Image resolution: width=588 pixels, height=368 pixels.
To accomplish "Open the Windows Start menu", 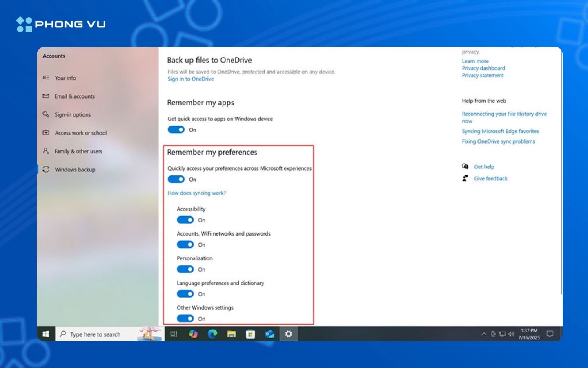I will [x=46, y=334].
